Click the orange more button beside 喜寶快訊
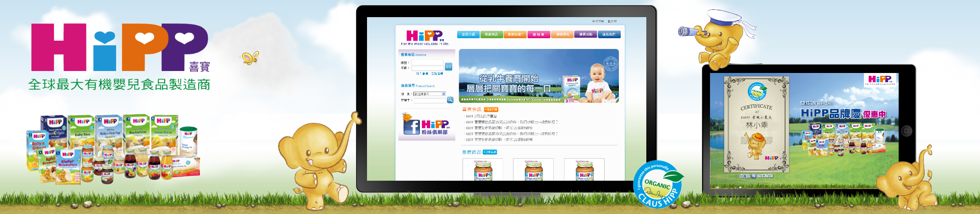Screen dimensions: 980x214 point(491,110)
